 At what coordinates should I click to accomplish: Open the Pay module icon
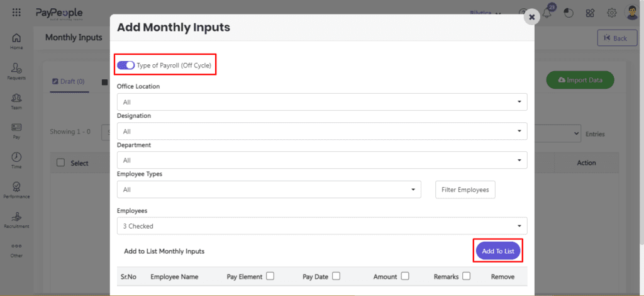[x=16, y=128]
